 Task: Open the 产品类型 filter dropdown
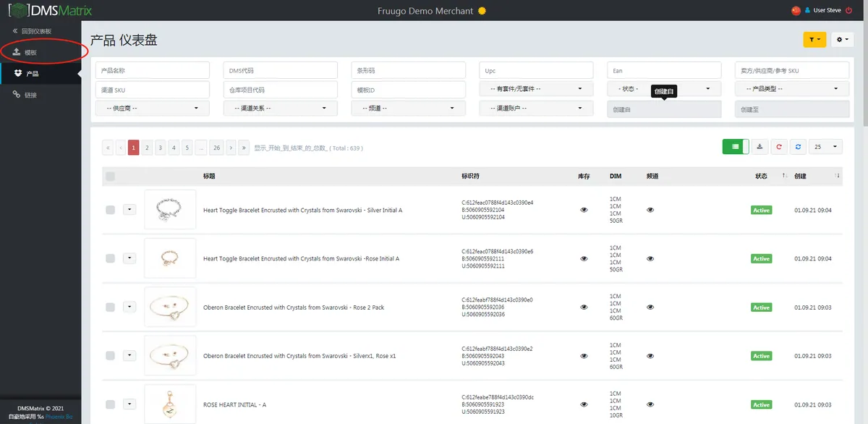(791, 89)
